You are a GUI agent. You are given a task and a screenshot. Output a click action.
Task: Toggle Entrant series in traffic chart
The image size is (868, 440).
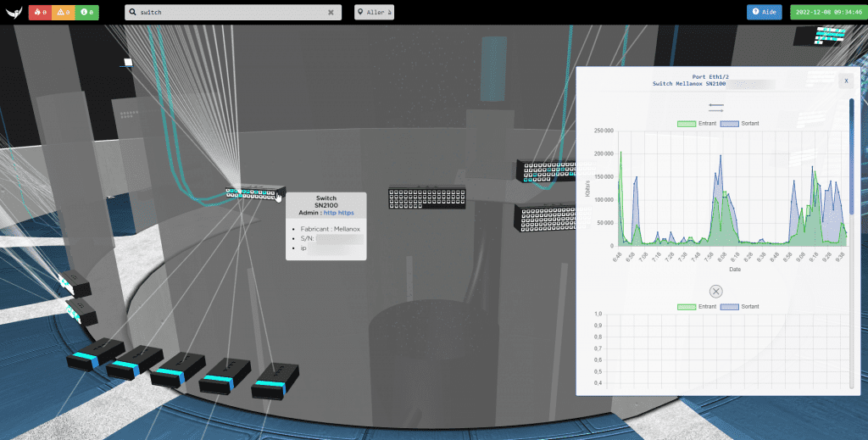click(x=697, y=124)
